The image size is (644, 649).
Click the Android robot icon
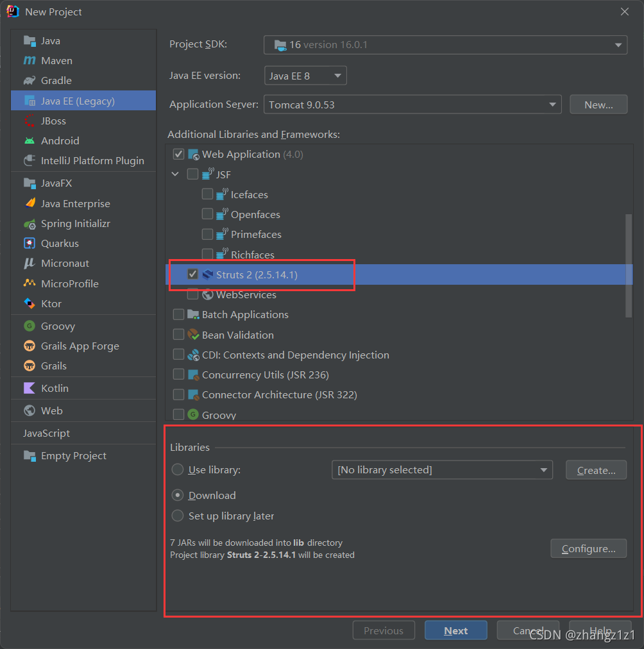point(30,141)
